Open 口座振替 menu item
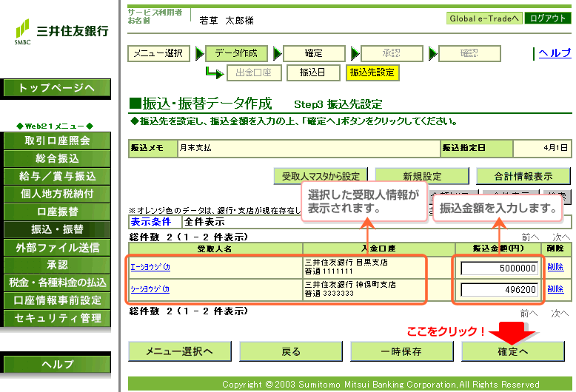The image size is (576, 392). [57, 212]
